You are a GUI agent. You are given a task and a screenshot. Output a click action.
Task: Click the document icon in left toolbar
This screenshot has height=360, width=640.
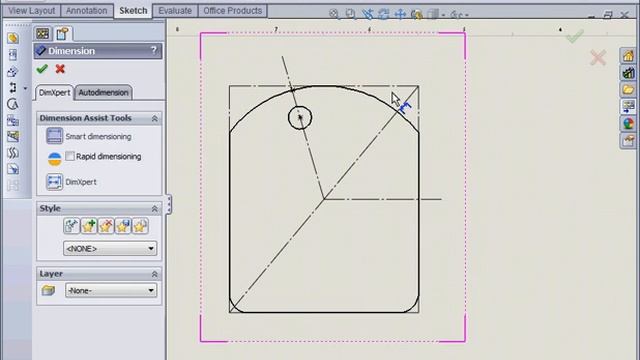[x=13, y=55]
